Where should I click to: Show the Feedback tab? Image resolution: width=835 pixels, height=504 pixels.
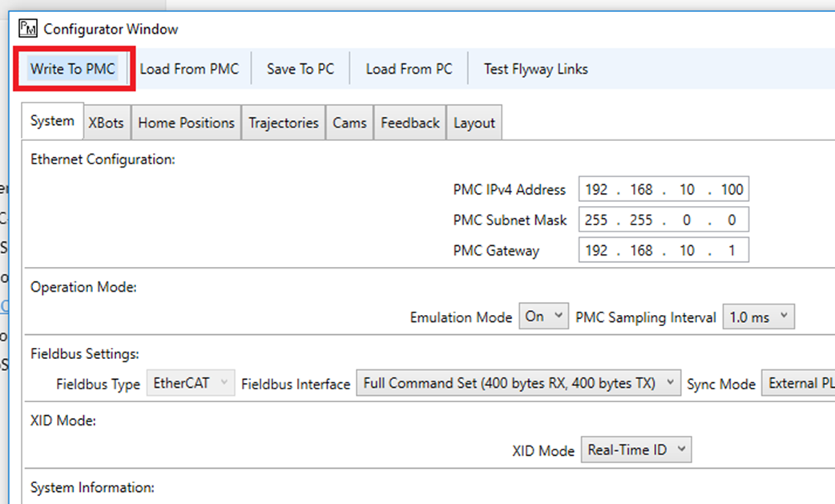409,123
